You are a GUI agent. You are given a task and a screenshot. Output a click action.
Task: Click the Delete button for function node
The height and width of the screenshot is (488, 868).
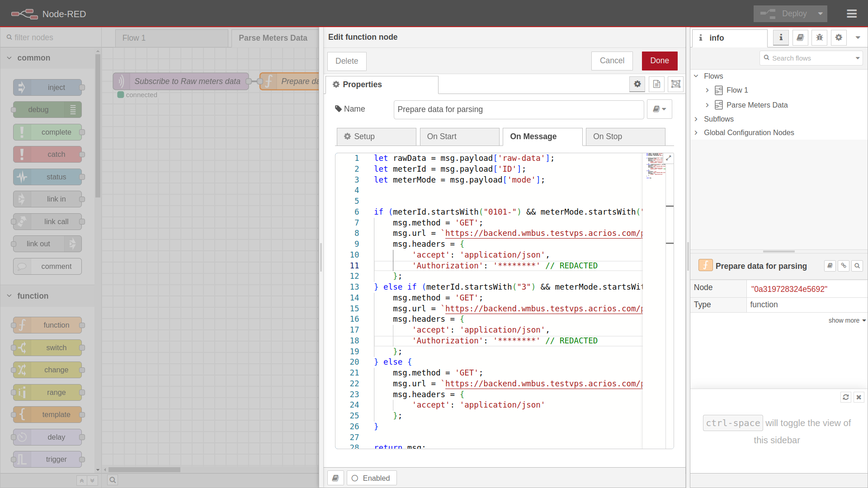tap(347, 61)
